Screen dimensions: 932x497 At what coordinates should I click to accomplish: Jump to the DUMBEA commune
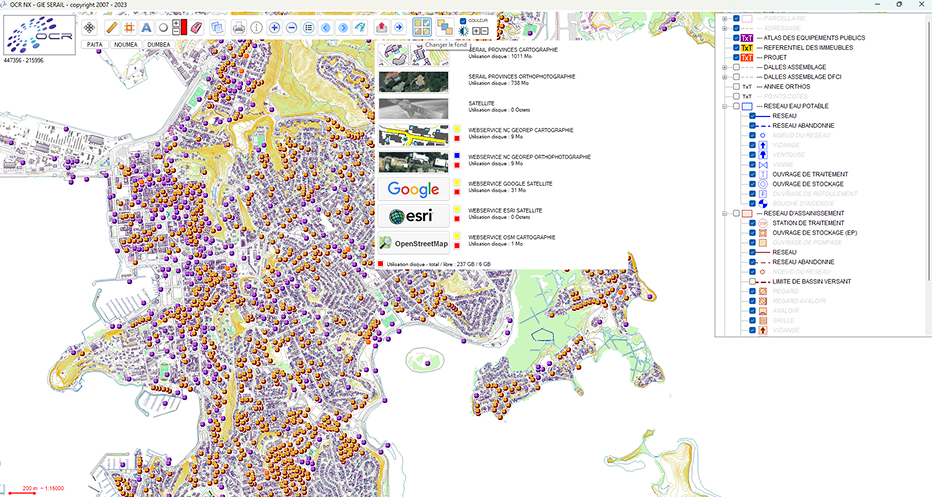tap(159, 45)
